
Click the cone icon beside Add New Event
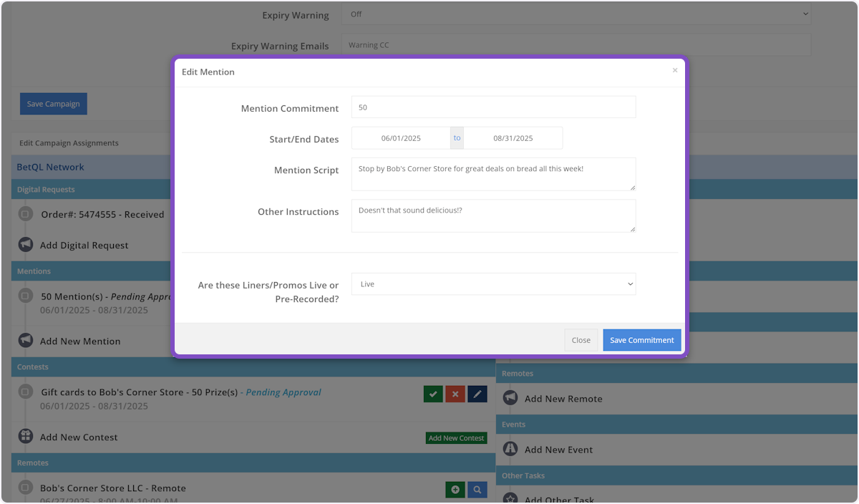point(510,450)
